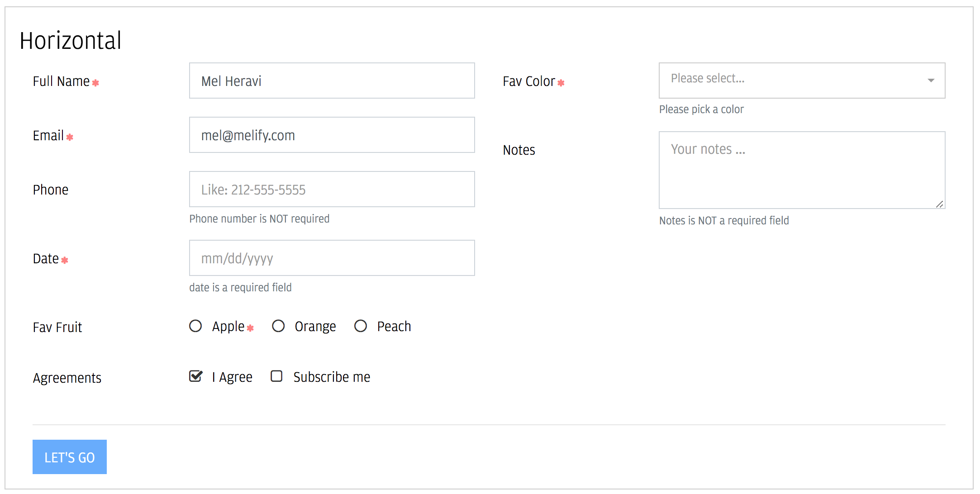Select the Apple radio button
Viewport: 980px width, 494px height.
(195, 326)
